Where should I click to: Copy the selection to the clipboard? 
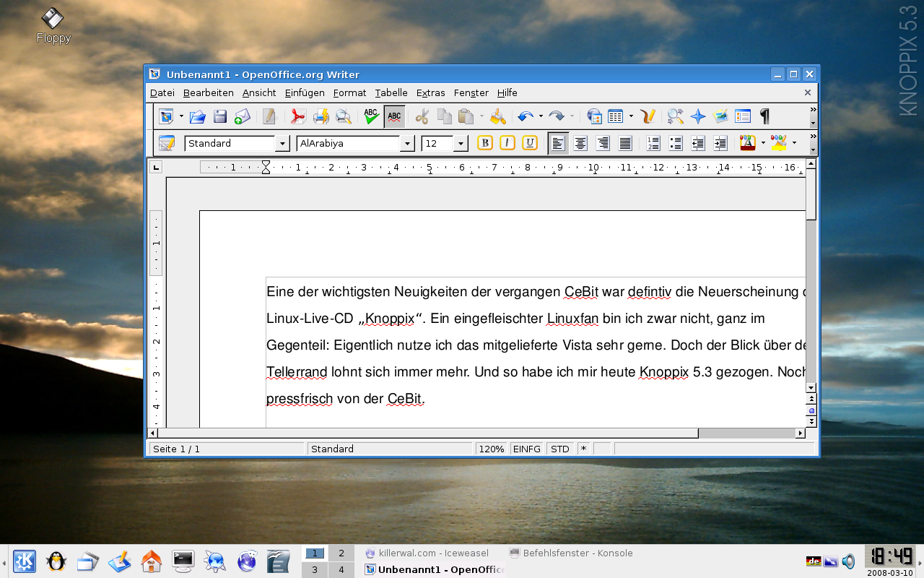445,116
